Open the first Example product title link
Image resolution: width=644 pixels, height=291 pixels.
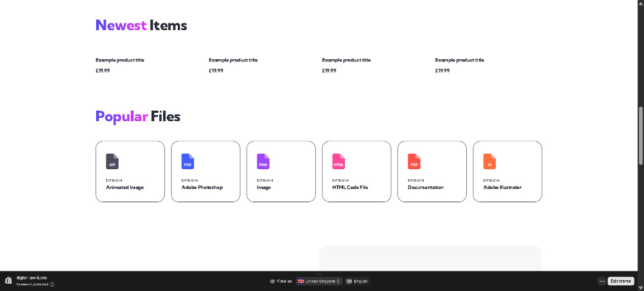click(120, 60)
